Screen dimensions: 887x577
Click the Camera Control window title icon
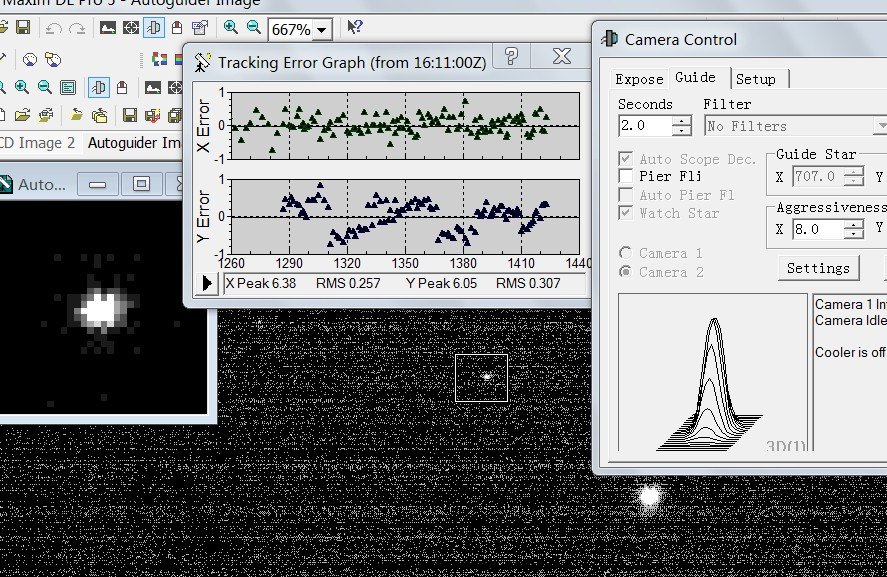[609, 38]
